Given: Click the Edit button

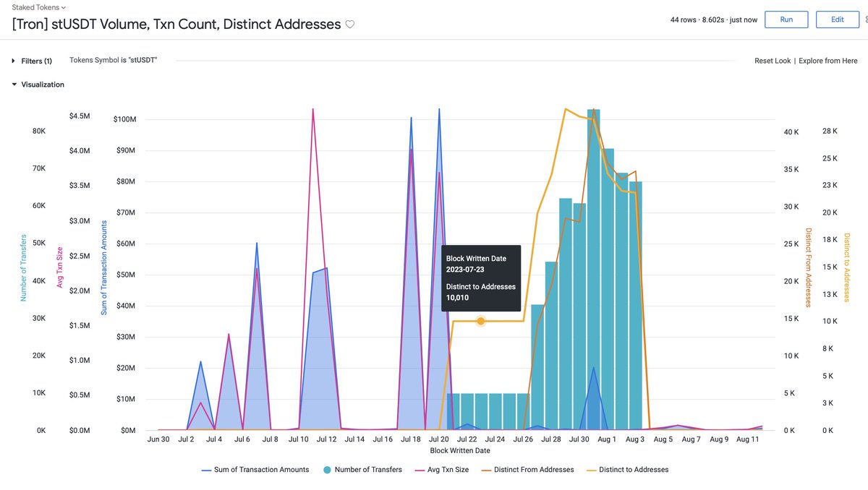Looking at the screenshot, I should tap(837, 20).
